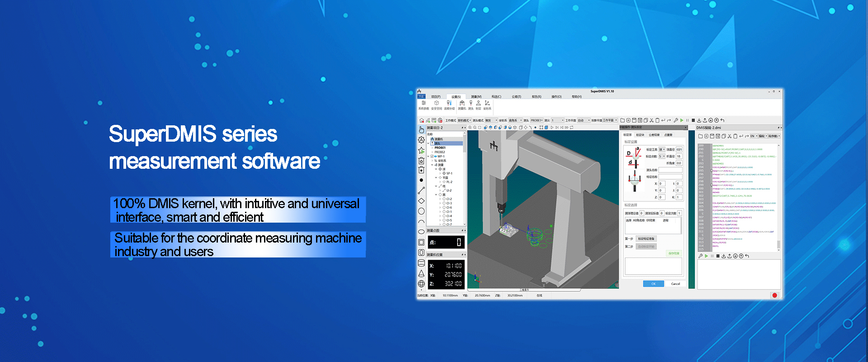Open the 项目(P) menu

click(436, 97)
